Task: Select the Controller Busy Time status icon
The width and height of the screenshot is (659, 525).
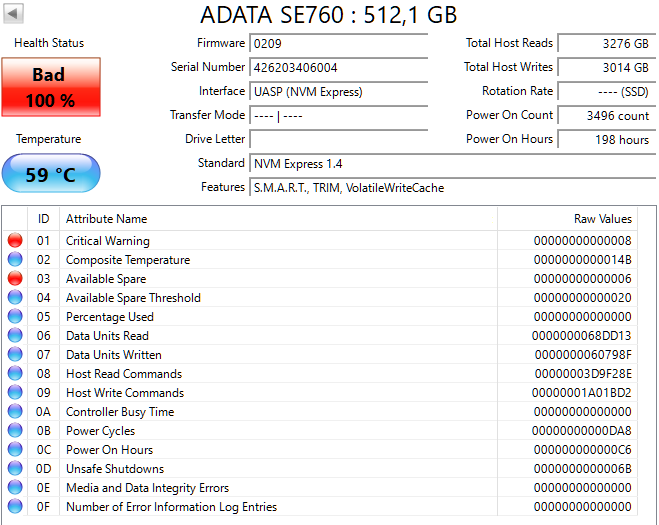Action: (15, 411)
